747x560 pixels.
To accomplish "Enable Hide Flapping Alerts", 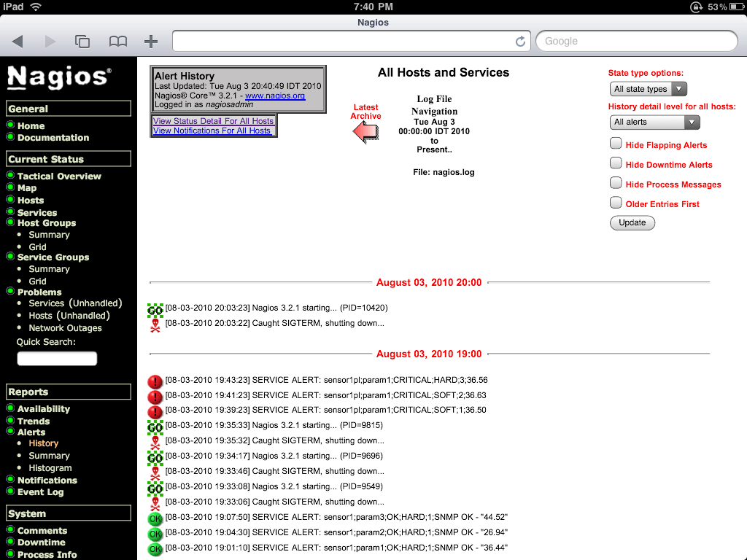I will point(615,143).
